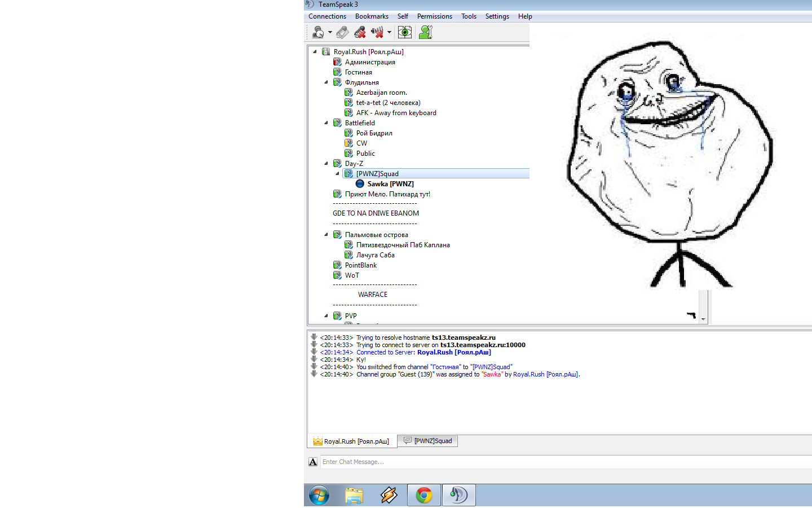This screenshot has height=508, width=812.
Task: Click the red Администрация channel icon
Action: (337, 62)
